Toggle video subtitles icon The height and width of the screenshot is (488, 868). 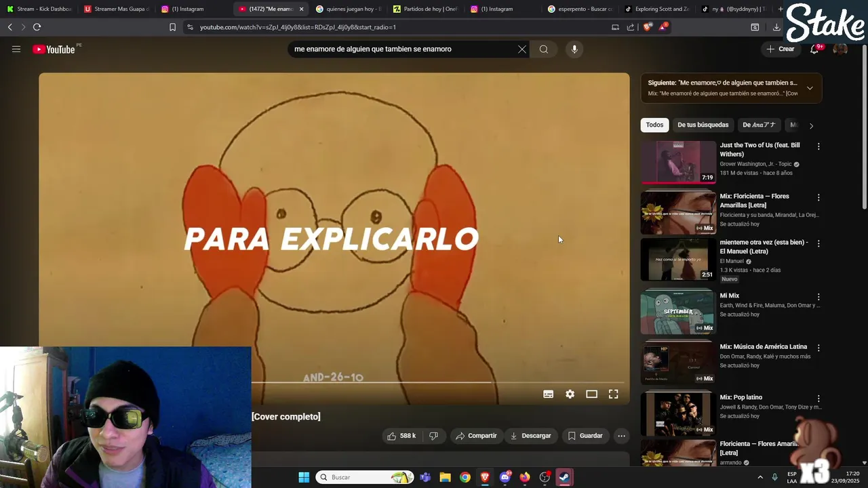coord(549,394)
